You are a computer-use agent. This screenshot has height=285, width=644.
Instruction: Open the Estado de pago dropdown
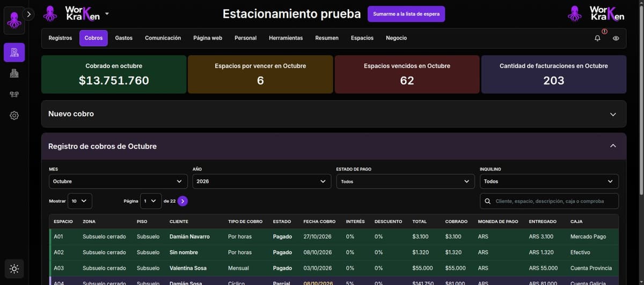click(x=405, y=181)
